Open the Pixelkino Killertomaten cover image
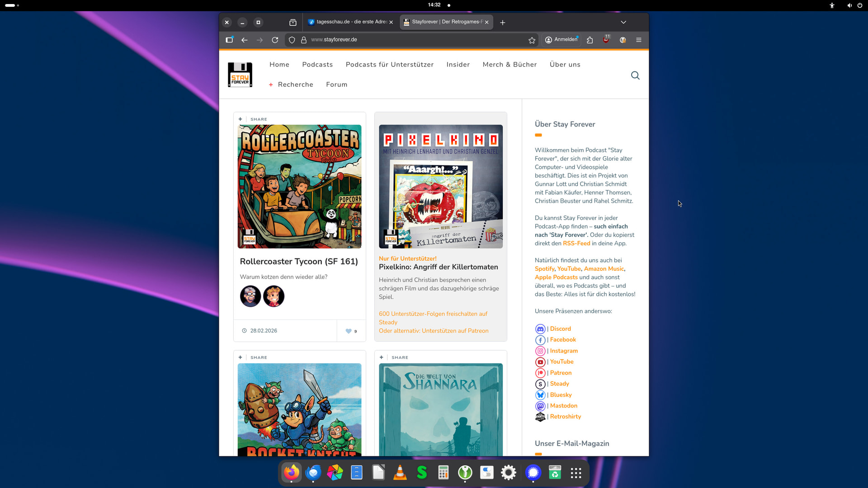Image resolution: width=868 pixels, height=488 pixels. pyautogui.click(x=440, y=187)
